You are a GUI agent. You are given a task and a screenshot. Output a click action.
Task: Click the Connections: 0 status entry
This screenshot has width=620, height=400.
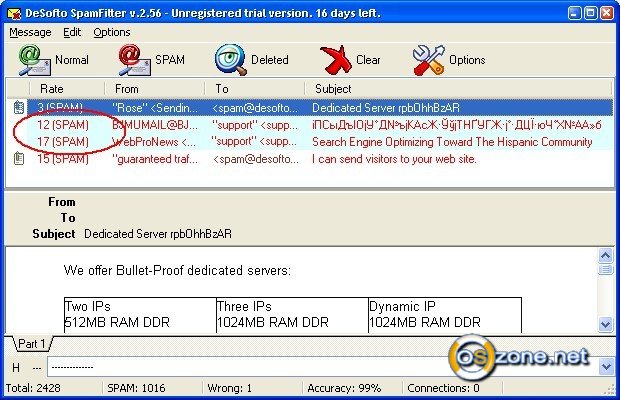click(443, 388)
